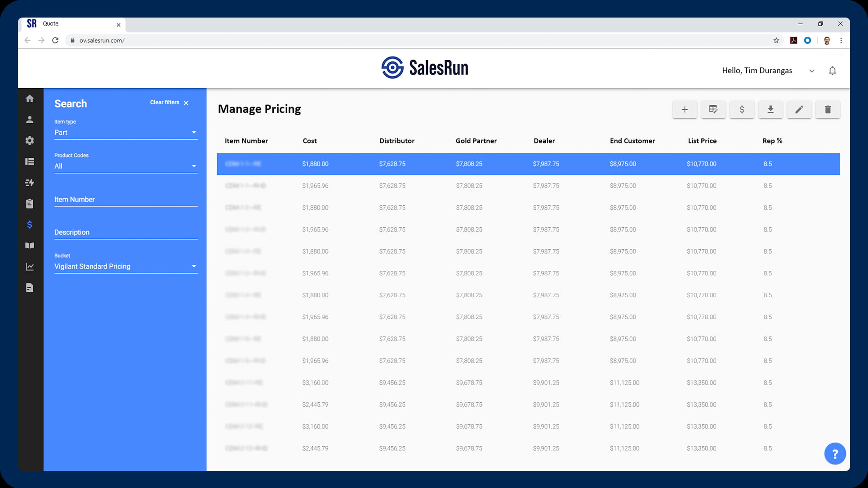
Task: Expand the Product Codes dropdown
Action: (x=125, y=166)
